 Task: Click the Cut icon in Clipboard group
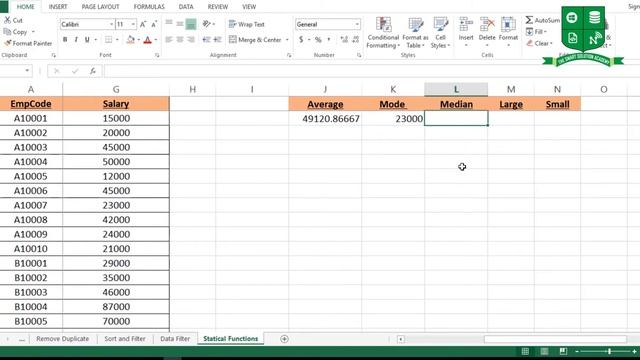(x=8, y=20)
